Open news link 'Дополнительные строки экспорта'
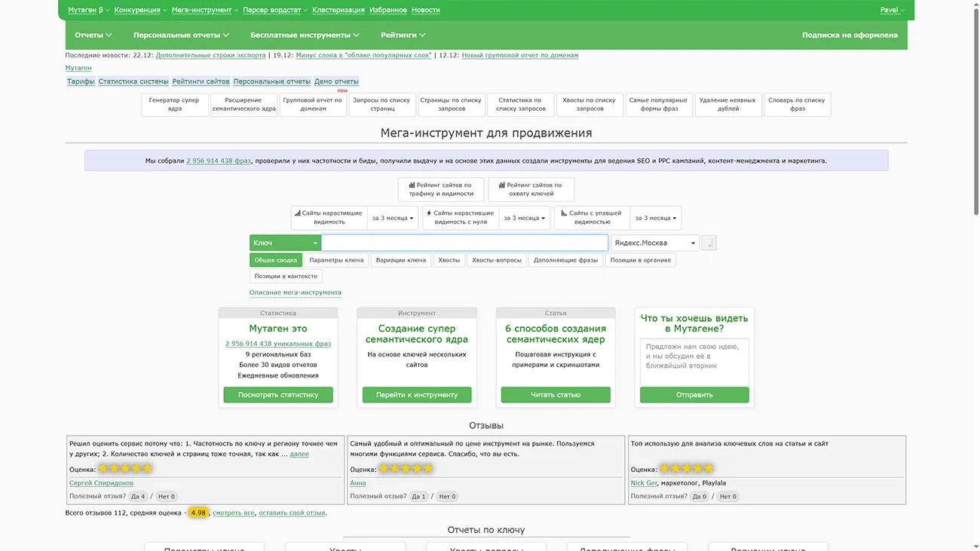This screenshot has height=551, width=980. coord(210,55)
